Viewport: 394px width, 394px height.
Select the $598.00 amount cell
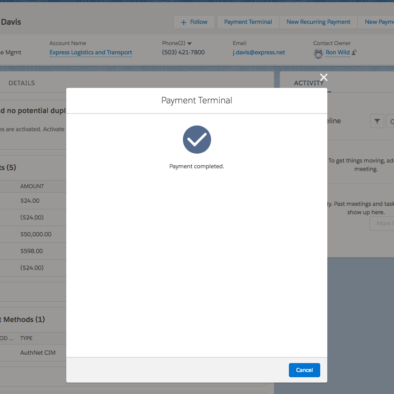coord(32,251)
